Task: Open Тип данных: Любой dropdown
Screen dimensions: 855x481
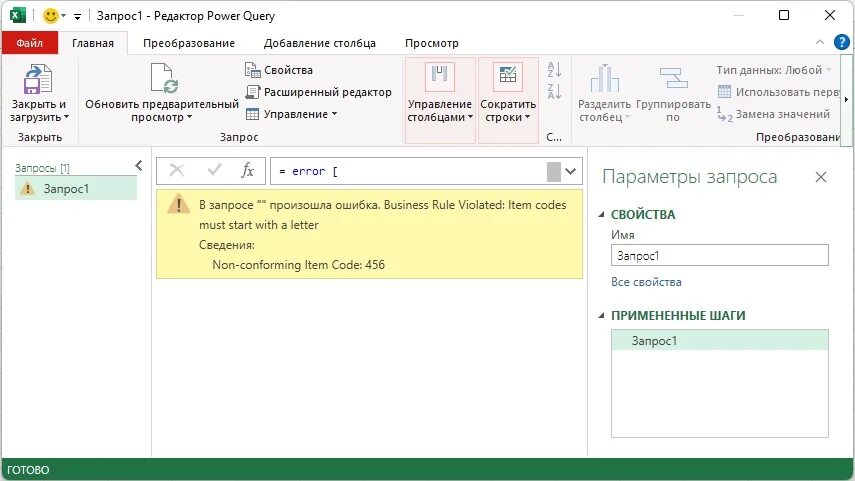Action: 774,70
